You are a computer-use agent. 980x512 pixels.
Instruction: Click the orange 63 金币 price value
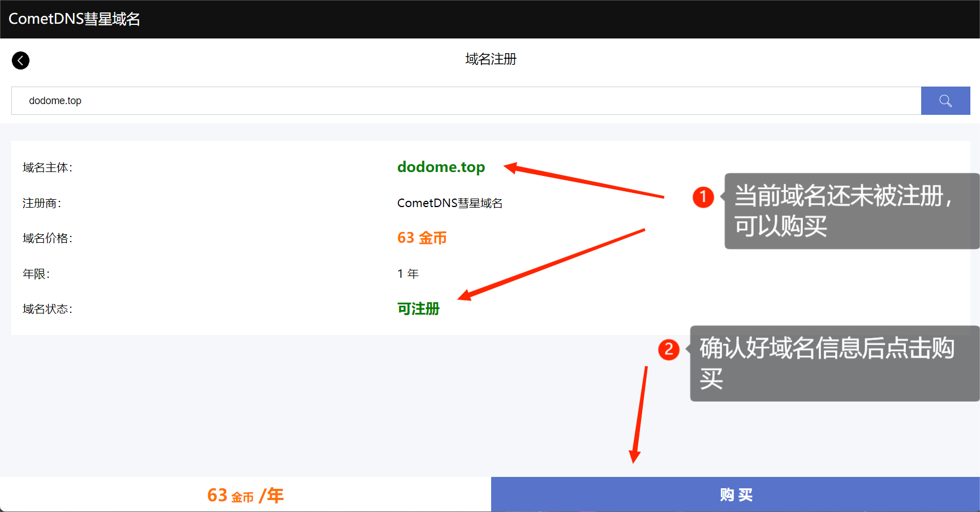point(422,238)
